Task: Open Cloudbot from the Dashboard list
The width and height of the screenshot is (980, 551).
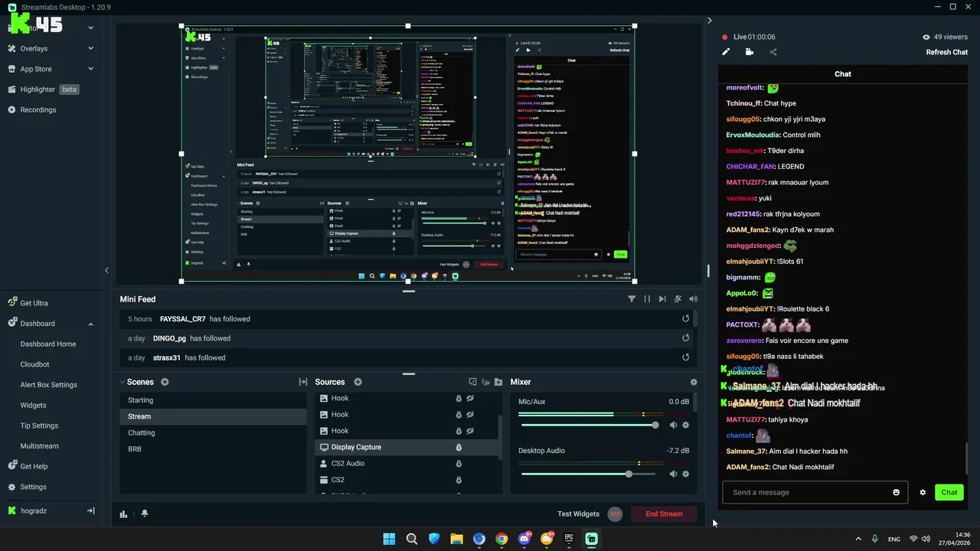Action: (x=34, y=364)
